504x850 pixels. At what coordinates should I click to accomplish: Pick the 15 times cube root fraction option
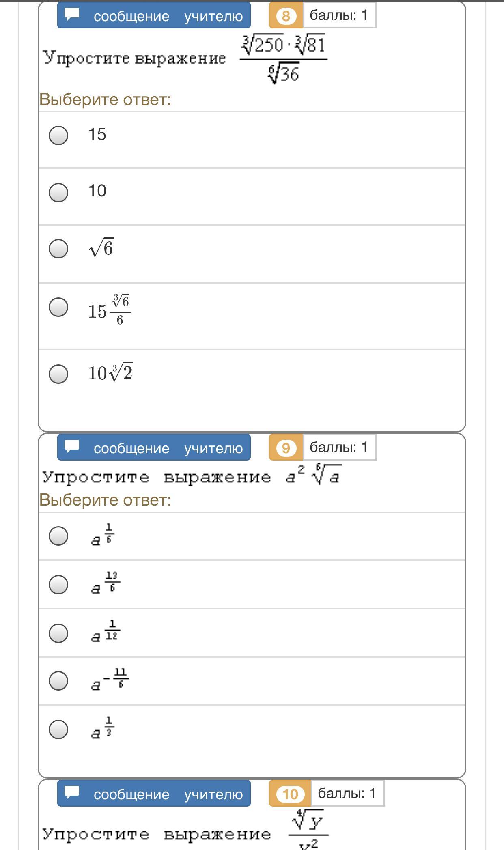pos(58,307)
